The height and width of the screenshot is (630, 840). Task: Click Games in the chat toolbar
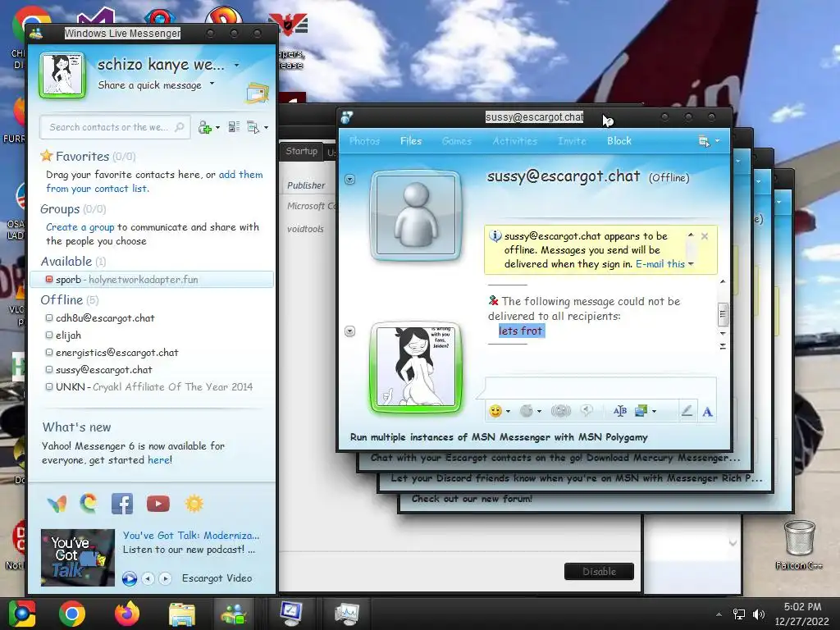coord(457,141)
